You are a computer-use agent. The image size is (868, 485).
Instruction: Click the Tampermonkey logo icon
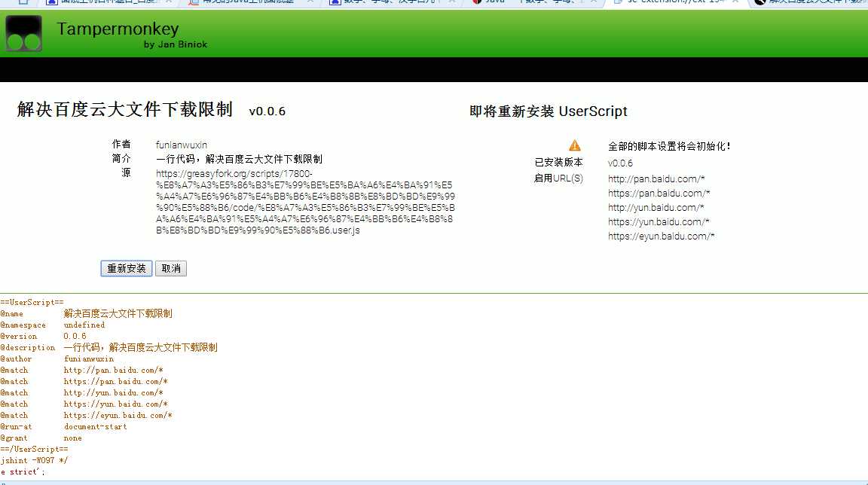pyautogui.click(x=24, y=34)
